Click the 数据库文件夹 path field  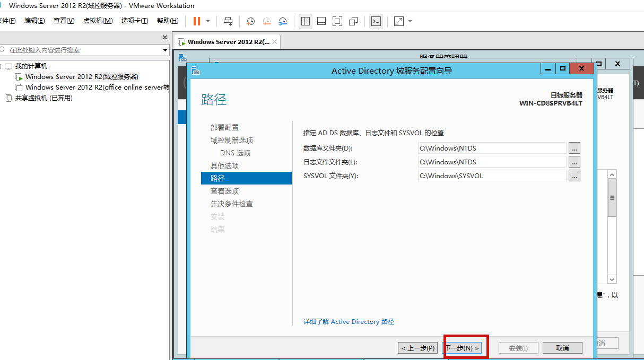coord(492,148)
